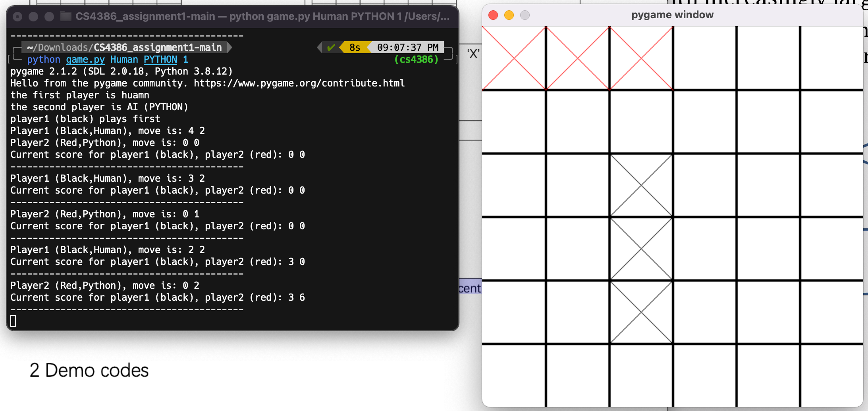Screen dimensions: 868x411
Task: Click the highlighted 'cent' text behind the terminal
Action: tap(470, 288)
